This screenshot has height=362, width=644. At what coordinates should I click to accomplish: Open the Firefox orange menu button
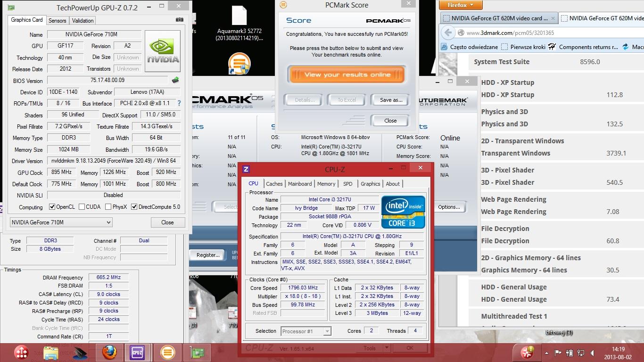pyautogui.click(x=461, y=5)
